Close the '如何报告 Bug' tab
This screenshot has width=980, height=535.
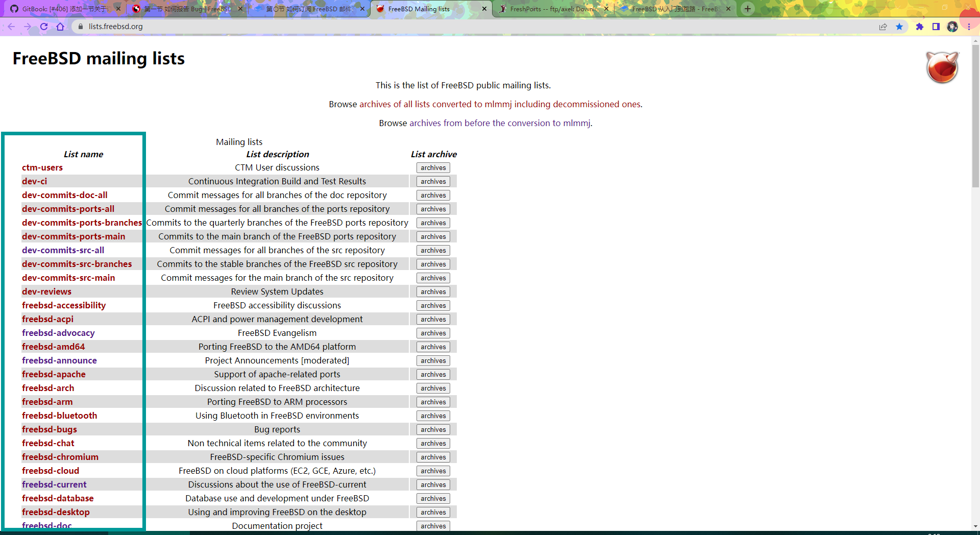(x=240, y=9)
